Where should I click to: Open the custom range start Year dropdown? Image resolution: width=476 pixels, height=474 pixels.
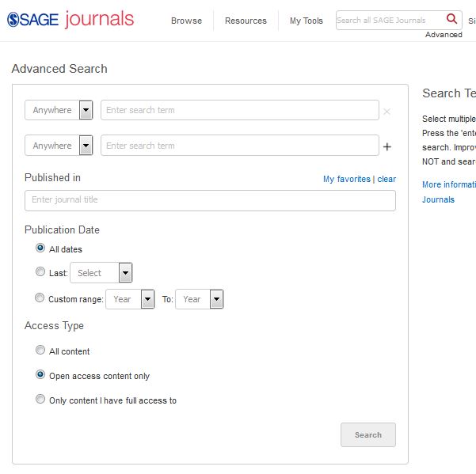tap(131, 299)
